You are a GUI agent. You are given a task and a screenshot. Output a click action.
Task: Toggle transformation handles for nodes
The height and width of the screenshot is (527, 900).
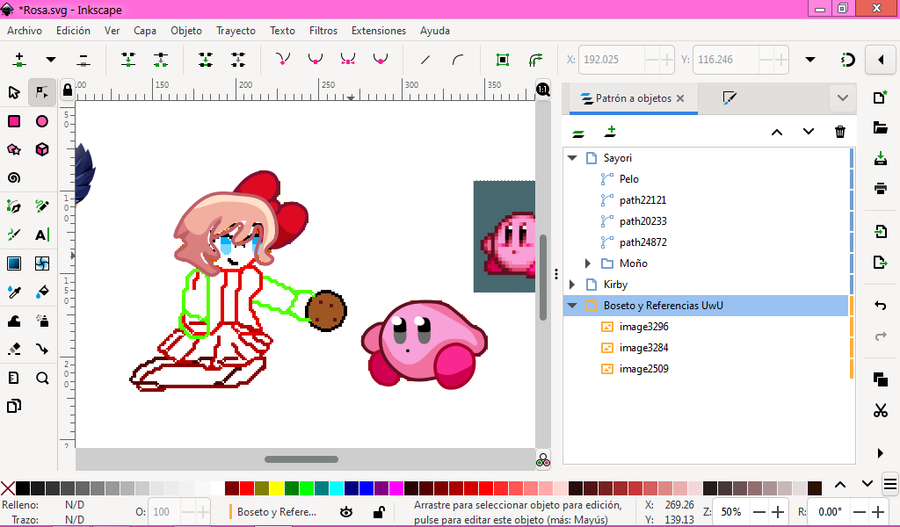[x=502, y=59]
